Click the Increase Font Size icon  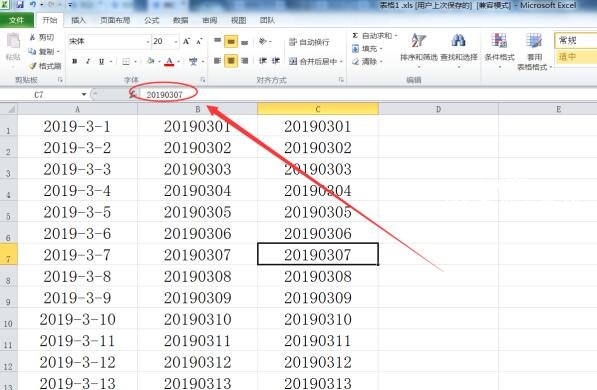point(187,41)
